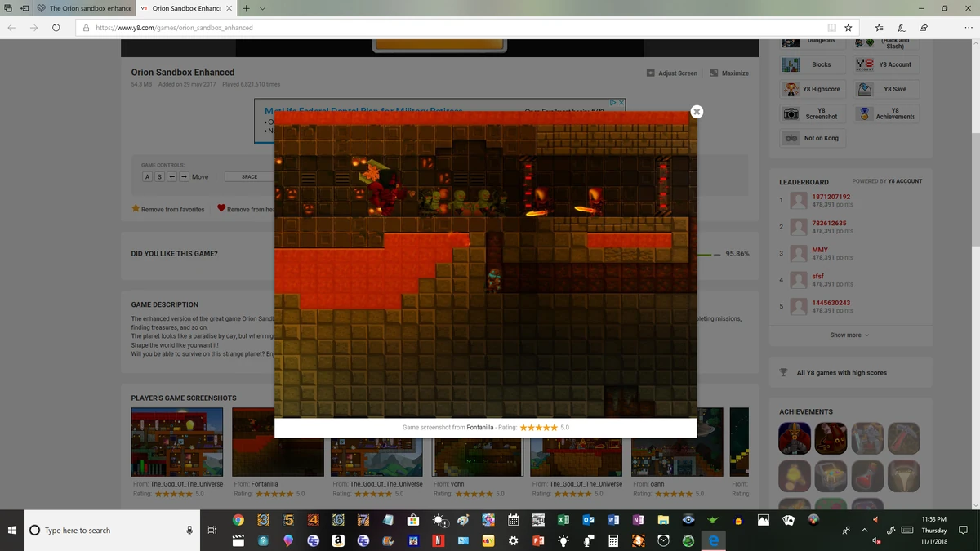This screenshot has height=551, width=980.
Task: Click the Y8 Account icon
Action: click(864, 64)
